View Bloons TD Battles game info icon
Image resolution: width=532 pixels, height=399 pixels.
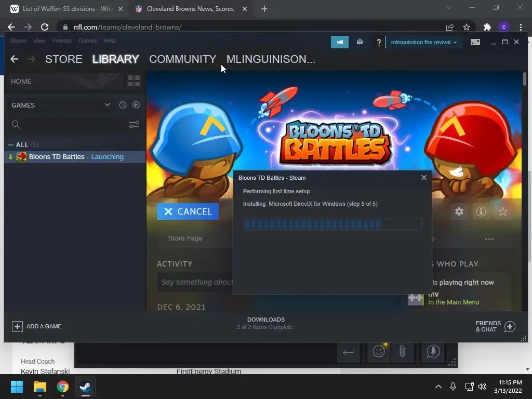point(481,212)
